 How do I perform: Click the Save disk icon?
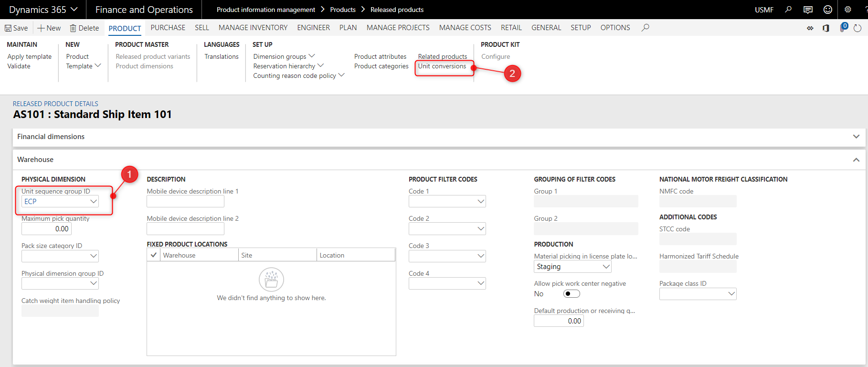coord(8,28)
